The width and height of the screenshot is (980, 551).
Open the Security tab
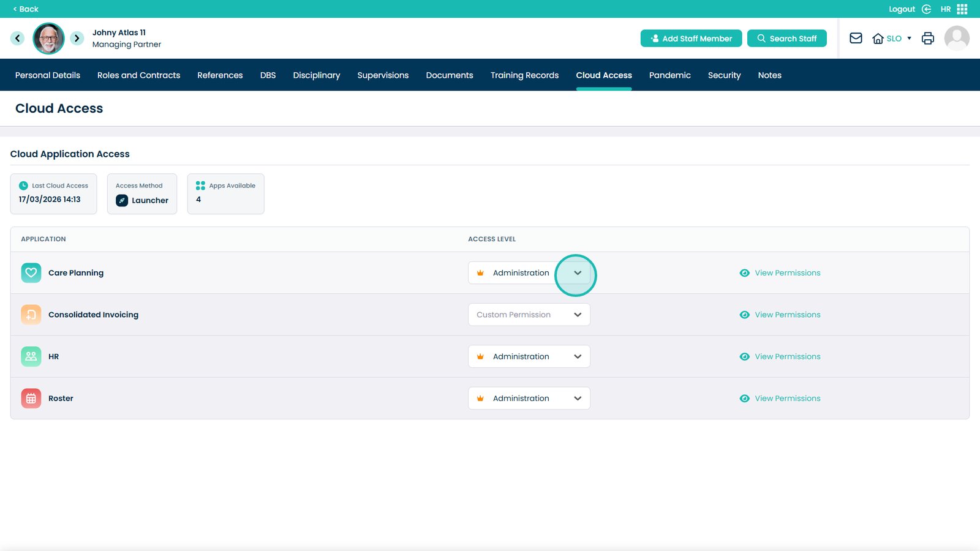(724, 75)
